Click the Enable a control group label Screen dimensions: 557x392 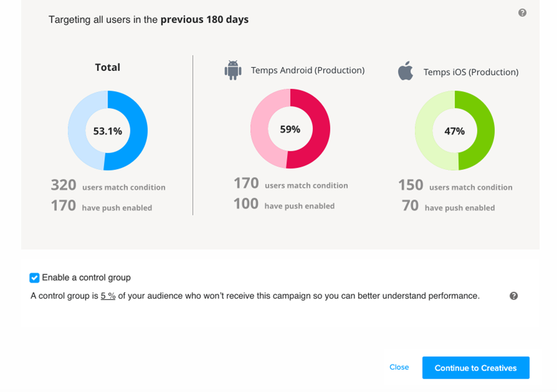tap(86, 278)
